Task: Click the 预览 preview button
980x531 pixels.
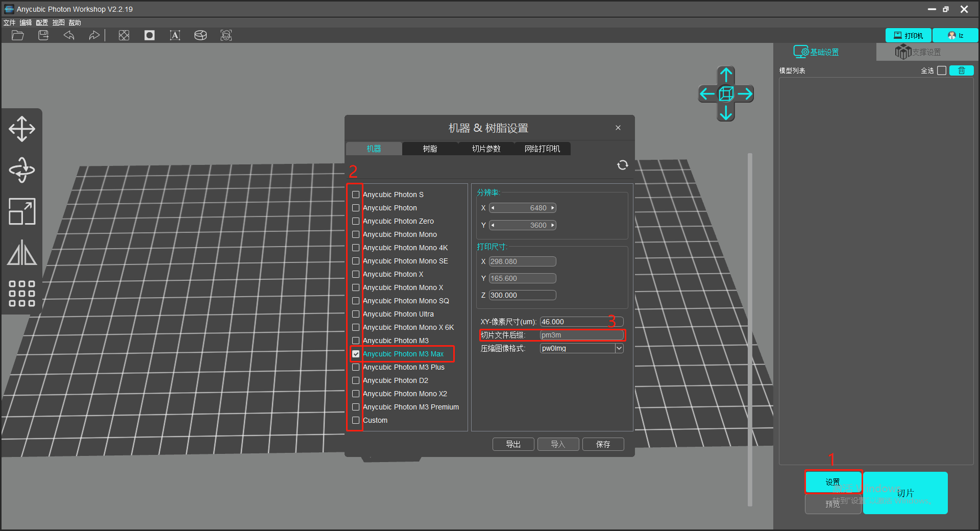Action: tap(833, 504)
